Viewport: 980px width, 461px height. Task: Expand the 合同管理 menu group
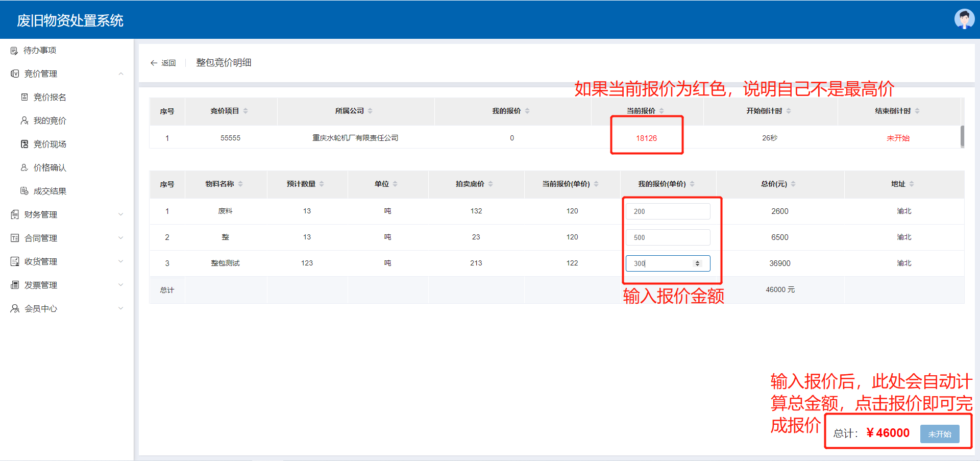tap(121, 238)
